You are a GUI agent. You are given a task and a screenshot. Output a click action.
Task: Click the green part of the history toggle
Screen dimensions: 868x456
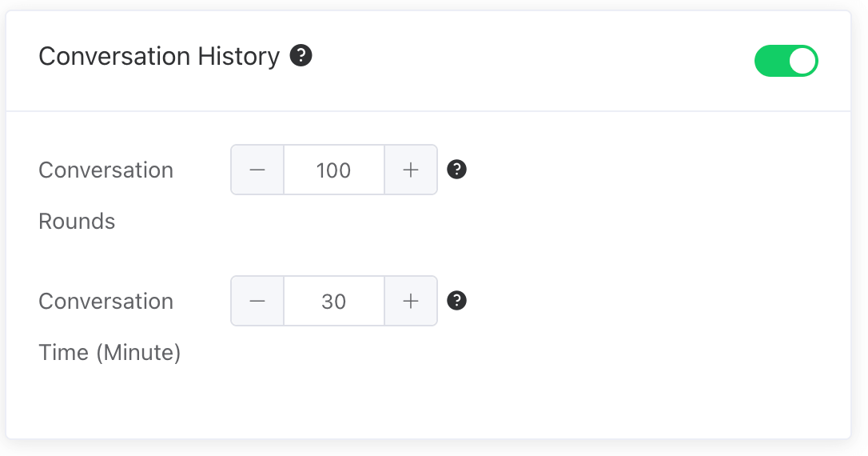tap(770, 62)
